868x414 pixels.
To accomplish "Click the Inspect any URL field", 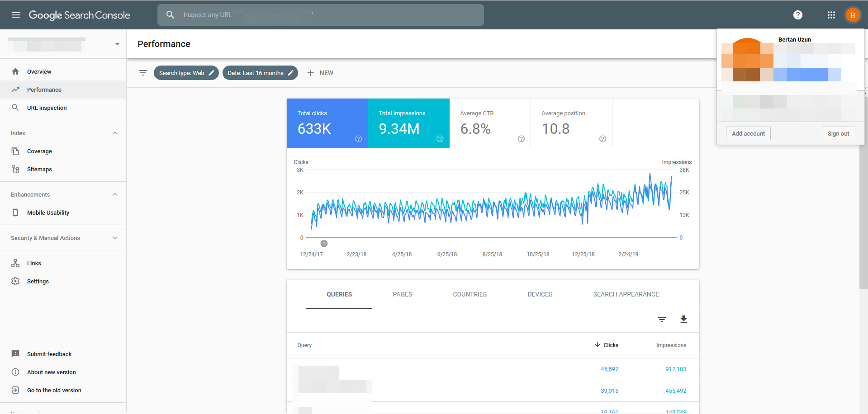I will (321, 15).
